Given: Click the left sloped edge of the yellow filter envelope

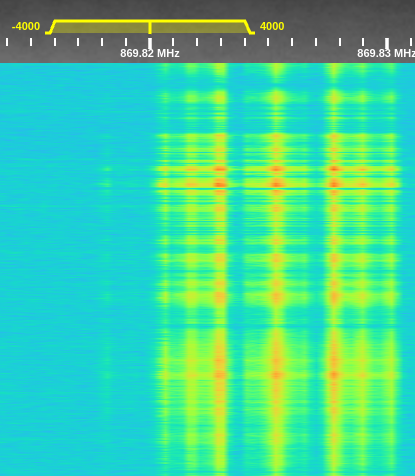Looking at the screenshot, I should pos(51,27).
